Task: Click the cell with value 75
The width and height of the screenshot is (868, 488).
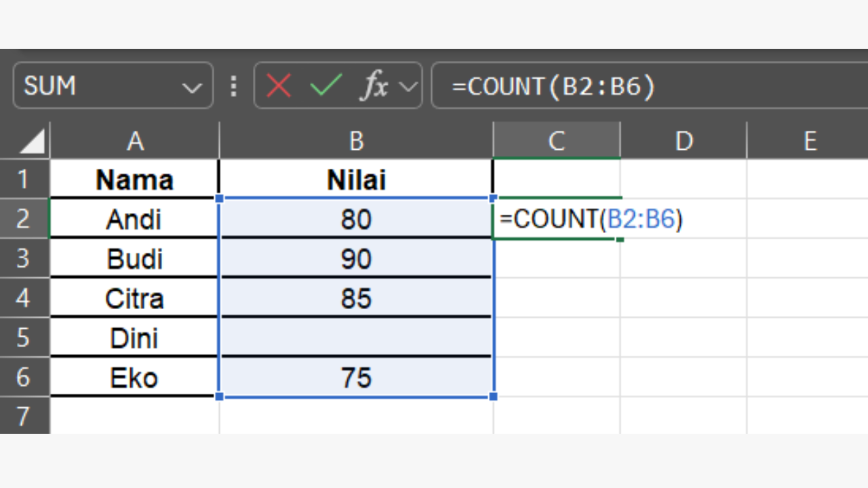Action: pos(356,378)
